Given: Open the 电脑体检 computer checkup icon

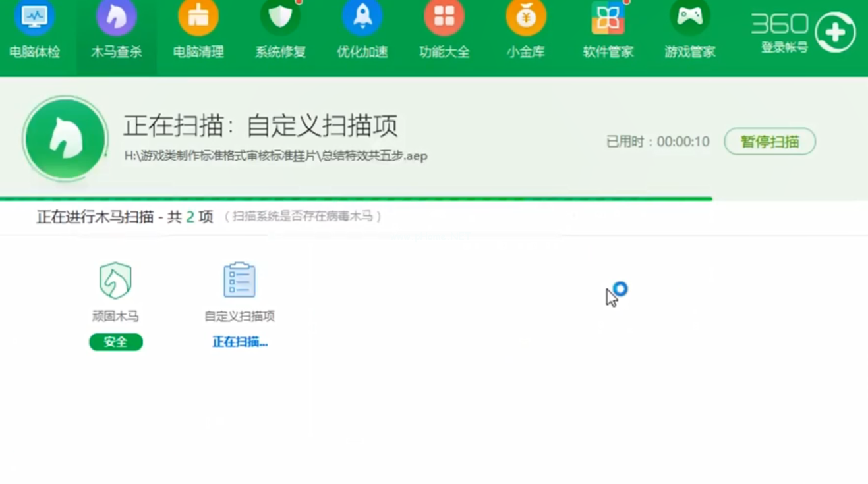Looking at the screenshot, I should (x=35, y=18).
